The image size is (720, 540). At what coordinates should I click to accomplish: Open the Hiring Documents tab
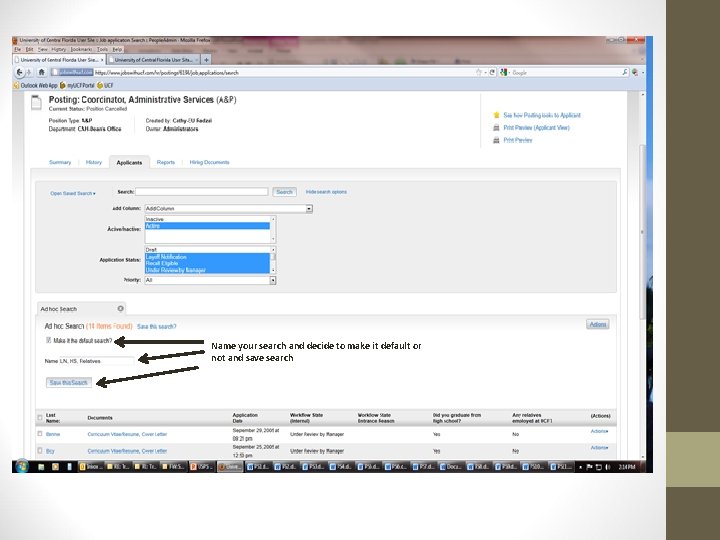point(209,162)
